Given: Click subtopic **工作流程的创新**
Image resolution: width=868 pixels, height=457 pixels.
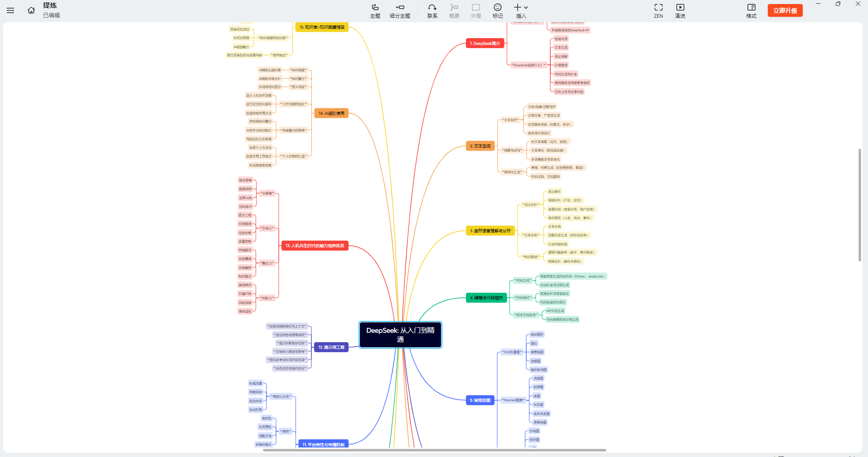Looking at the screenshot, I should [294, 104].
